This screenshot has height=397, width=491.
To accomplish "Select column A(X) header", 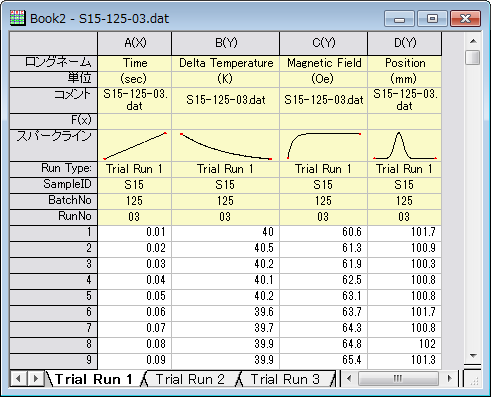I will [135, 44].
